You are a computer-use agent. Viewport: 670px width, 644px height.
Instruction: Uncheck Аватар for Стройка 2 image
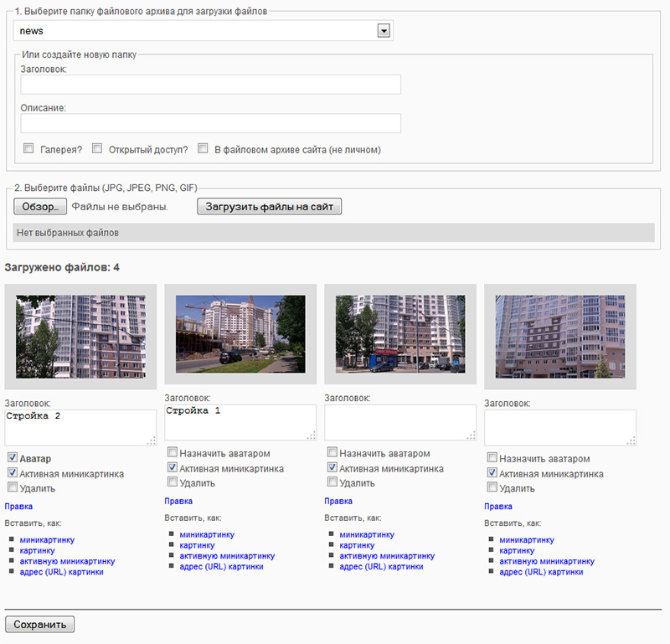coord(13,458)
